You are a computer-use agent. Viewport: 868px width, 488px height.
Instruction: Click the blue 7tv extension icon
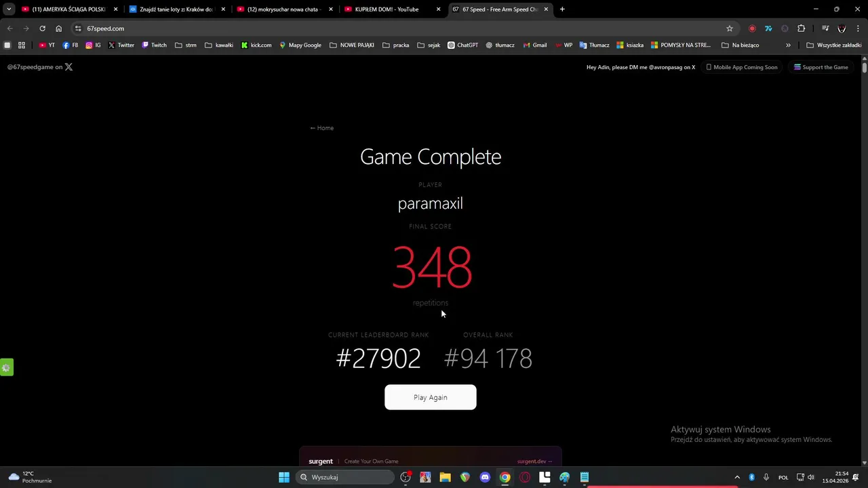[x=768, y=28]
